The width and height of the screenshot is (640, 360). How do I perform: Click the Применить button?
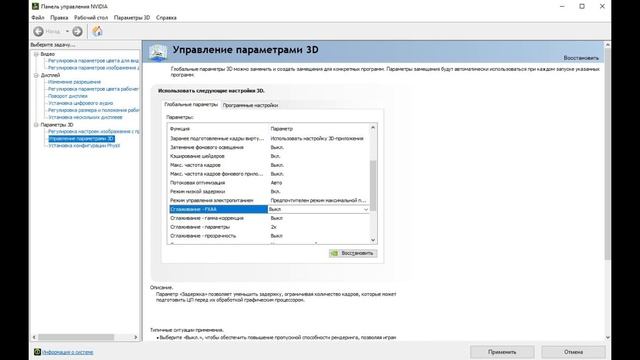click(502, 352)
